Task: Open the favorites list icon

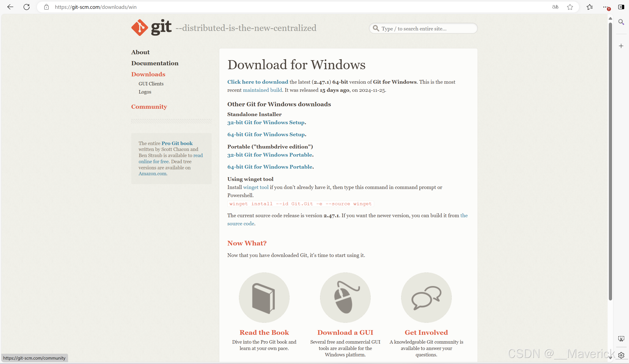Action: coord(590,7)
